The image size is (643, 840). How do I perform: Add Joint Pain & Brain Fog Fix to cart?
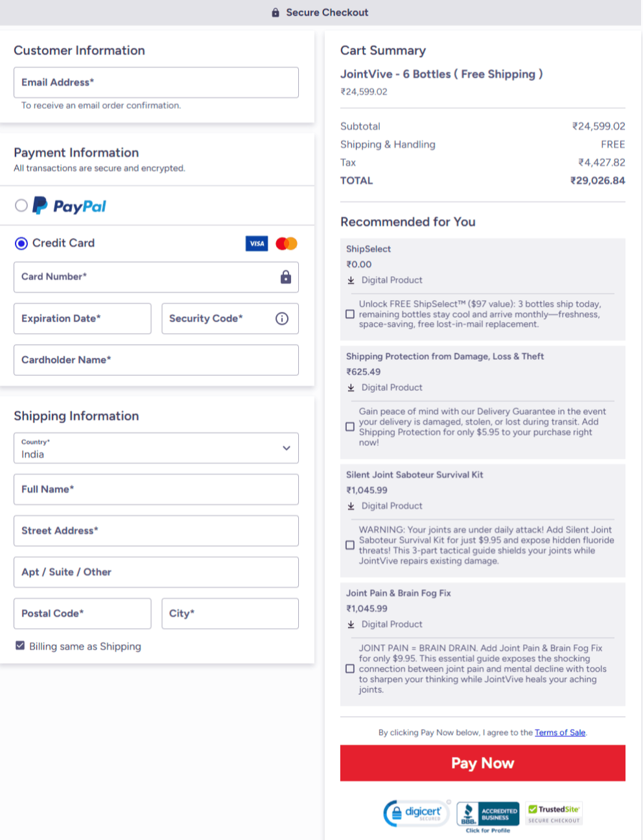click(x=350, y=668)
